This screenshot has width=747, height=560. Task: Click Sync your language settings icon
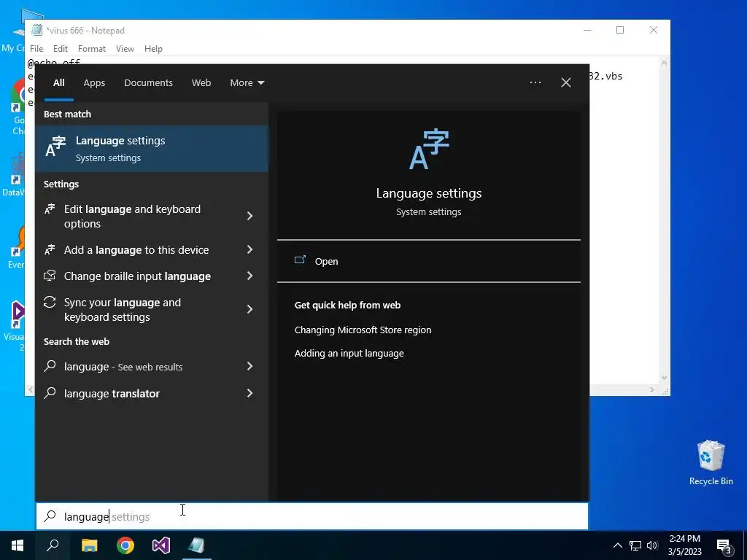tap(50, 303)
